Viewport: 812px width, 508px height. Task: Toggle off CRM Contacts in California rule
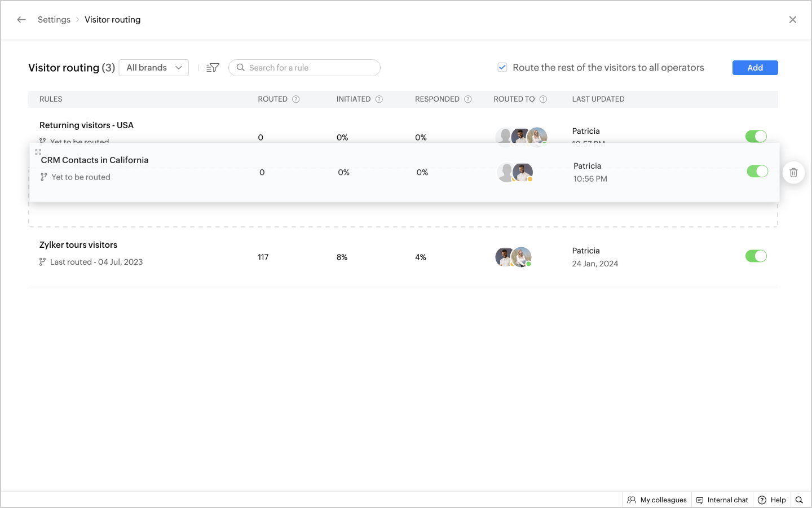tap(757, 172)
